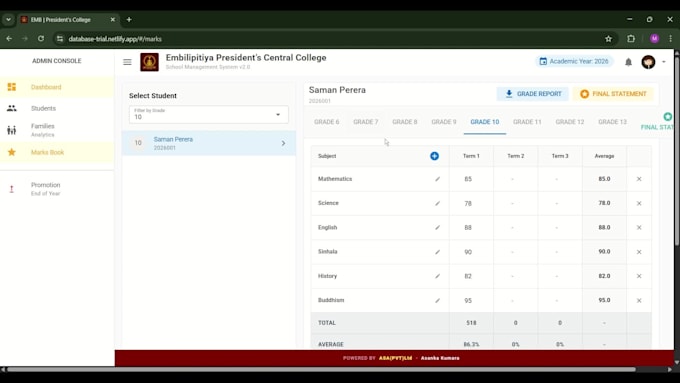This screenshot has height=383, width=680.
Task: Click History Term 1 mark 82
Action: 468,276
